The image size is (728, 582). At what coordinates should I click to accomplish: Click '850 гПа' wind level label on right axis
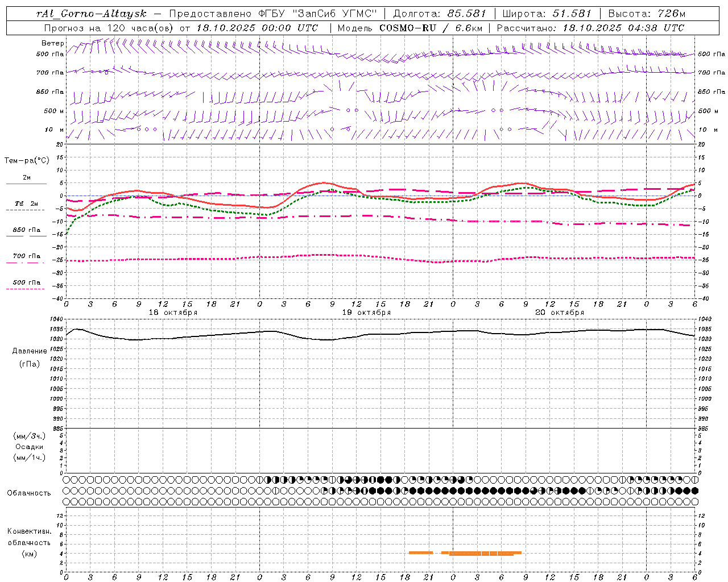[x=712, y=92]
